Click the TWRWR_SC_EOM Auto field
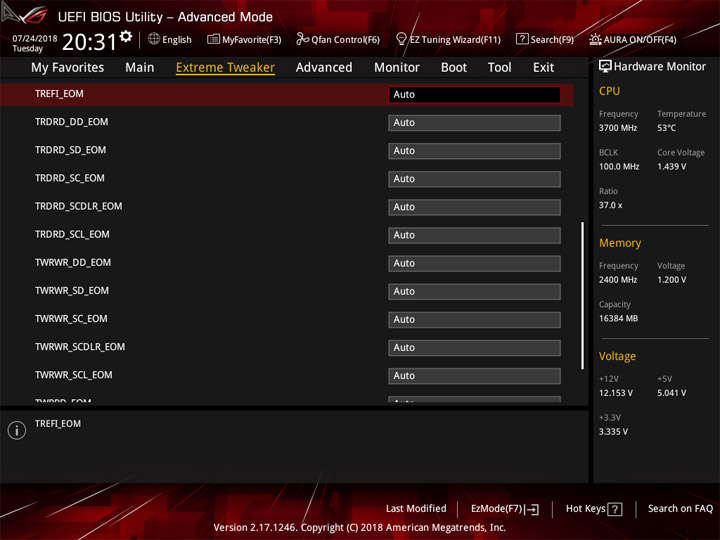720x540 pixels. point(474,320)
